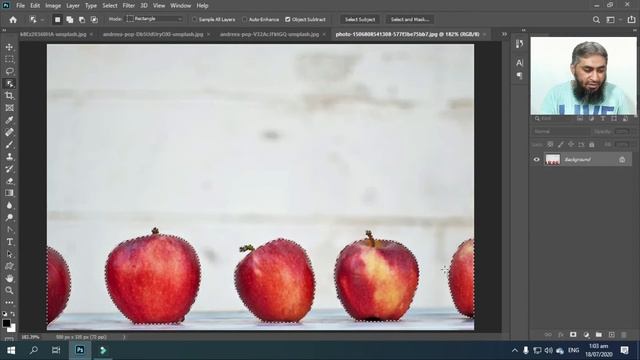640x360 pixels.
Task: Enable the Auto-Enhance checkbox
Action: 244,20
